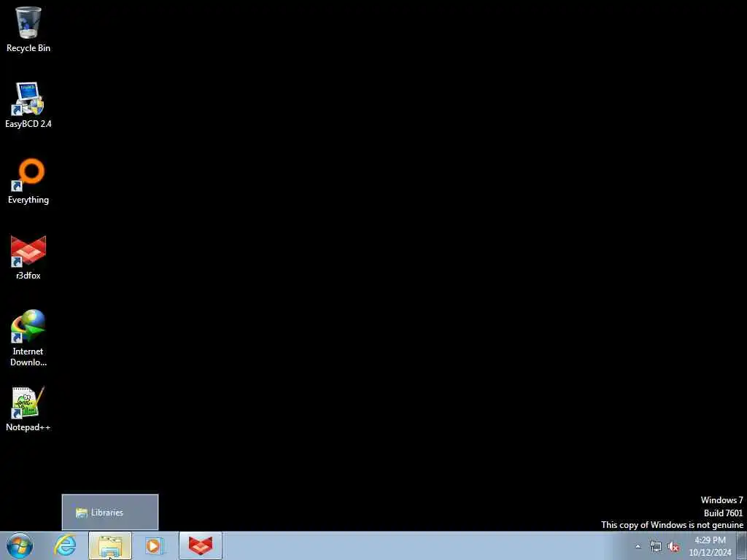
Task: Click the Windows Explorer taskbar button
Action: 110,545
